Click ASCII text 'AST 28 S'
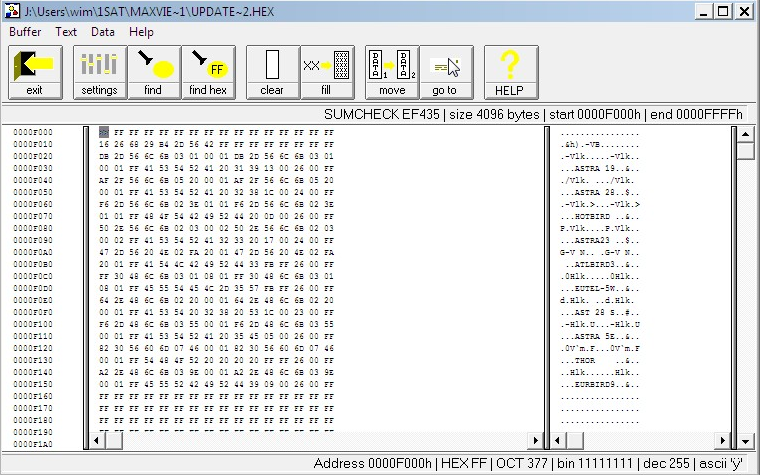The width and height of the screenshot is (760, 475). pyautogui.click(x=594, y=313)
